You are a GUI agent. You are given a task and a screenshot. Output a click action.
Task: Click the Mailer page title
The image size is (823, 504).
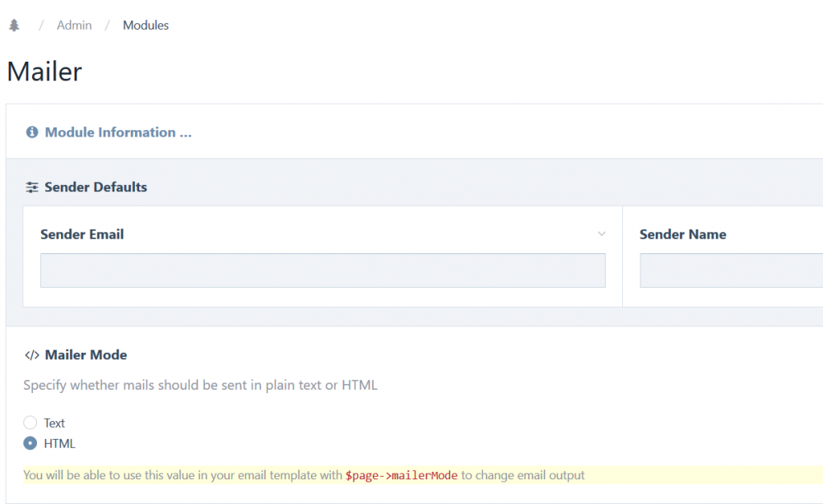point(44,72)
